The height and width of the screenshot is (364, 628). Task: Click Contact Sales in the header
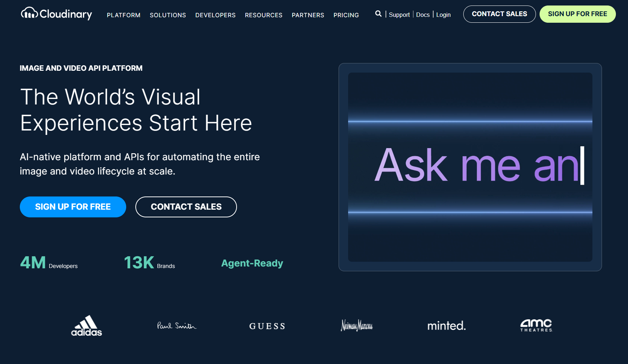tap(499, 14)
